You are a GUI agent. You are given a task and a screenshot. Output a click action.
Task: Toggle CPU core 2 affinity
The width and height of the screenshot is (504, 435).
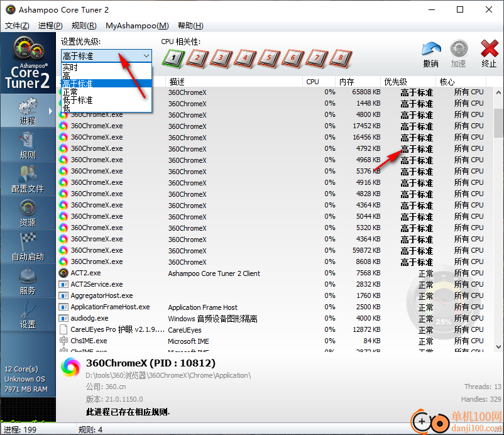coord(197,58)
